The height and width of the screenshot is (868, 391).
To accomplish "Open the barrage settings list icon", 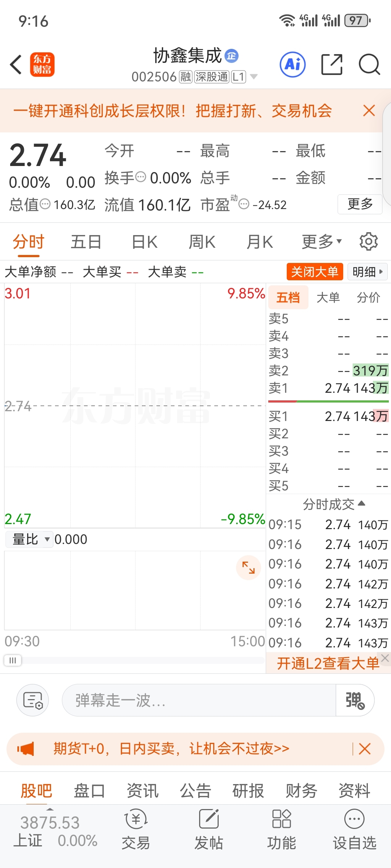I will click(x=33, y=700).
